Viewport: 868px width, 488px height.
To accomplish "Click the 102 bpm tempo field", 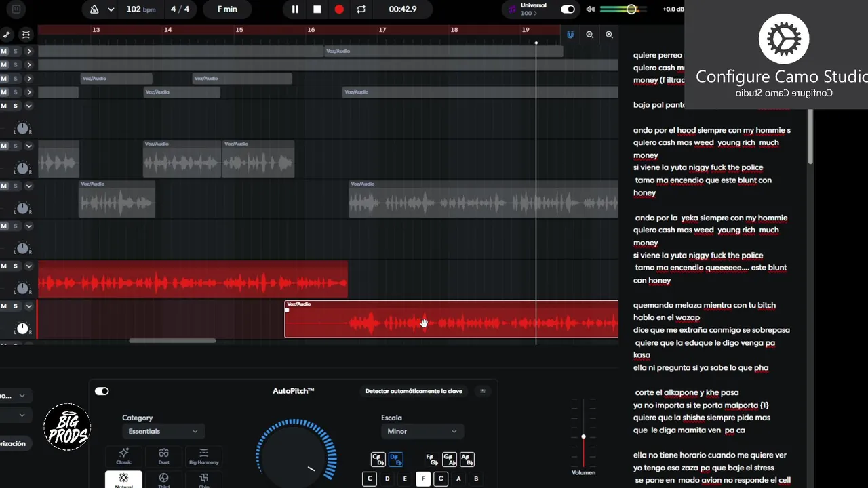I will (141, 9).
